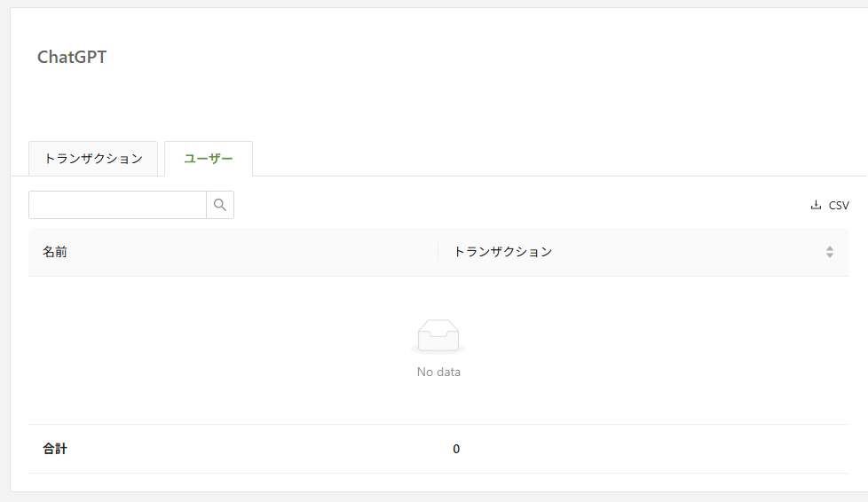Click the magnifier search icon button

click(x=220, y=205)
